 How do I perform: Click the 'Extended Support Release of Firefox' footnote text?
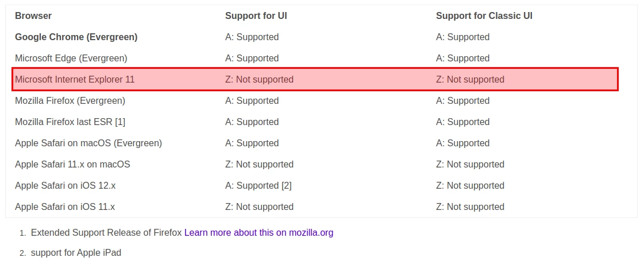coord(106,232)
